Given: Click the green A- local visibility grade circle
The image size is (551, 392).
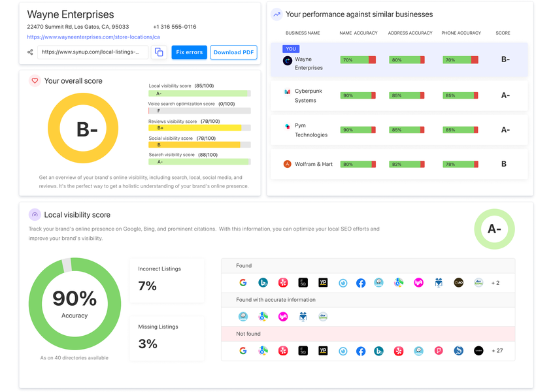Looking at the screenshot, I should tap(494, 229).
